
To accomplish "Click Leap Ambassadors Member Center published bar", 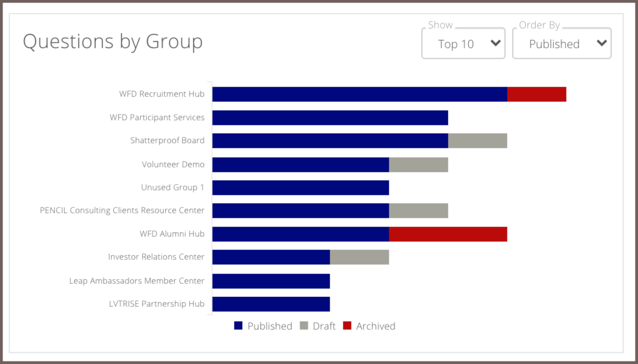I will click(x=271, y=281).
